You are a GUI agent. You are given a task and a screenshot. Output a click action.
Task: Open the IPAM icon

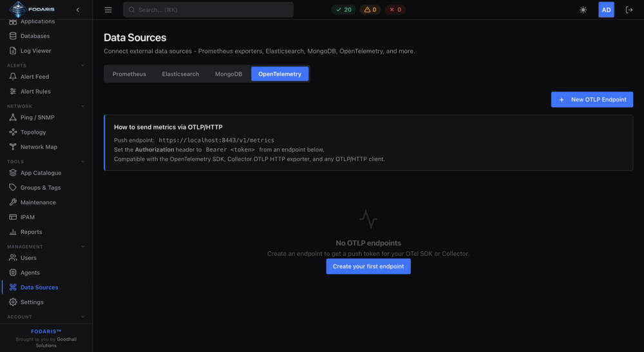pyautogui.click(x=13, y=217)
